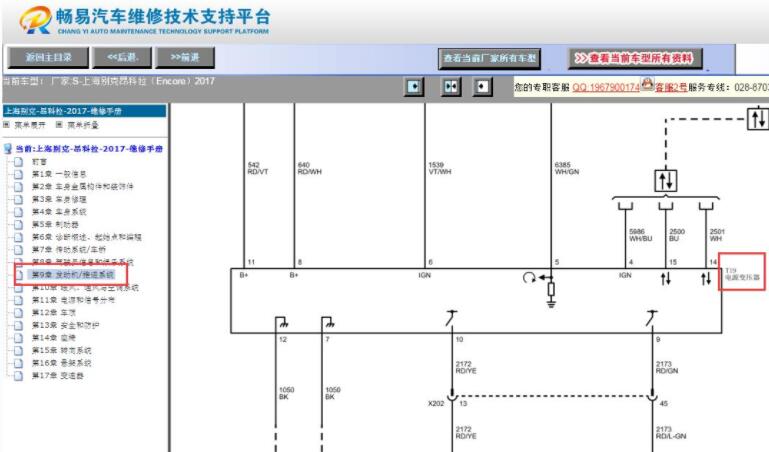Viewport: 769px width, 452px height.
Task: Click the customer service avatar icon
Action: click(647, 84)
